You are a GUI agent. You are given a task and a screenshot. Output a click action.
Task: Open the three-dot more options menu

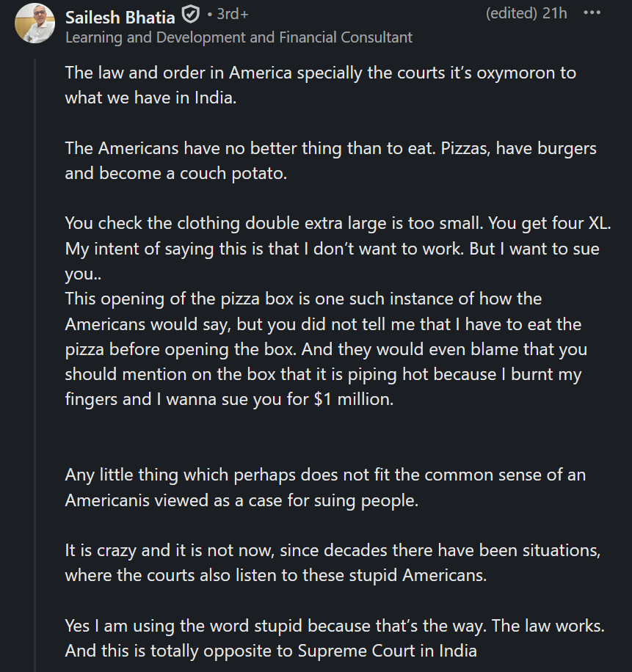[x=592, y=13]
